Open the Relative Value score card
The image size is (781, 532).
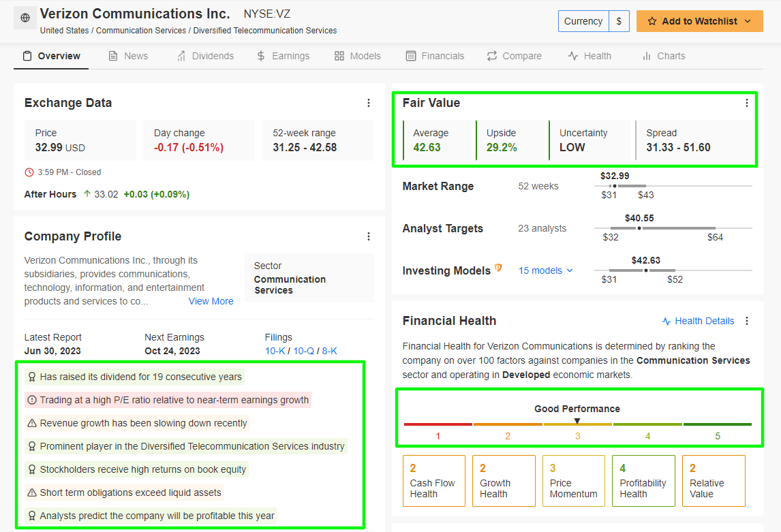click(714, 481)
